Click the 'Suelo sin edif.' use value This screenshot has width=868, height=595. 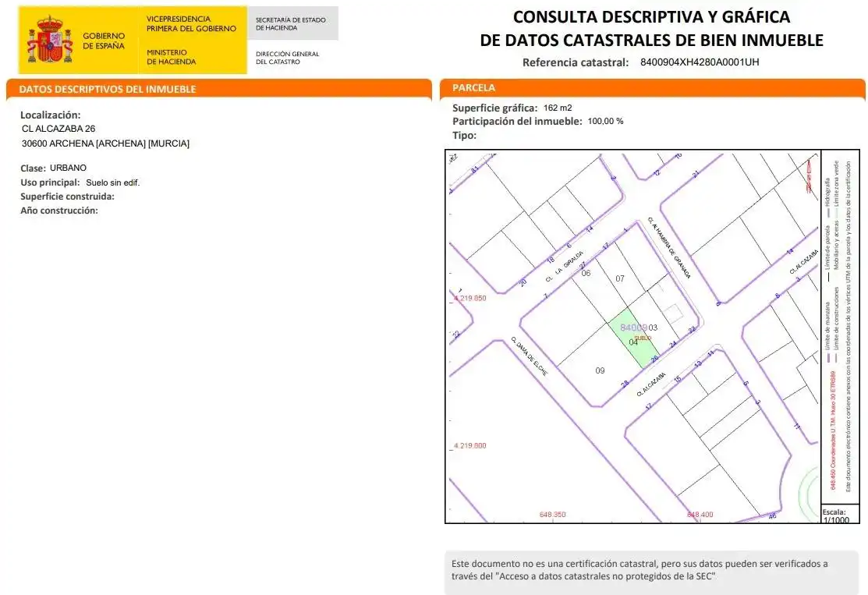[x=113, y=182]
